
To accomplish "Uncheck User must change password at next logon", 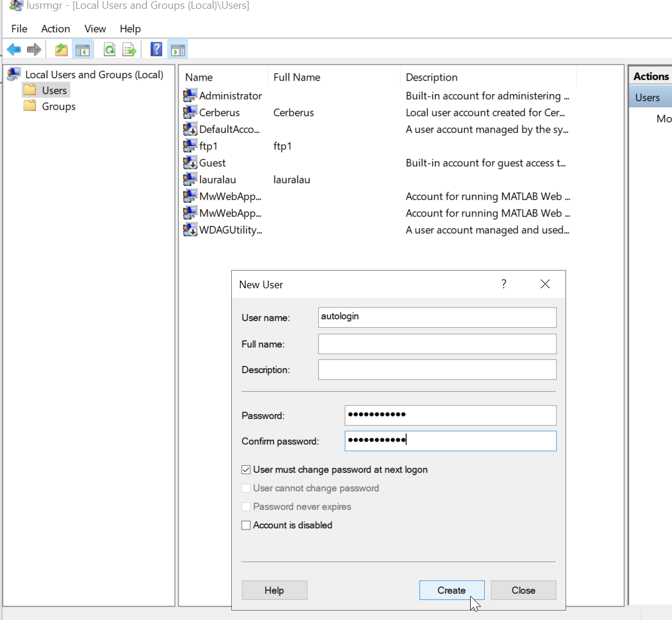I will pos(246,470).
